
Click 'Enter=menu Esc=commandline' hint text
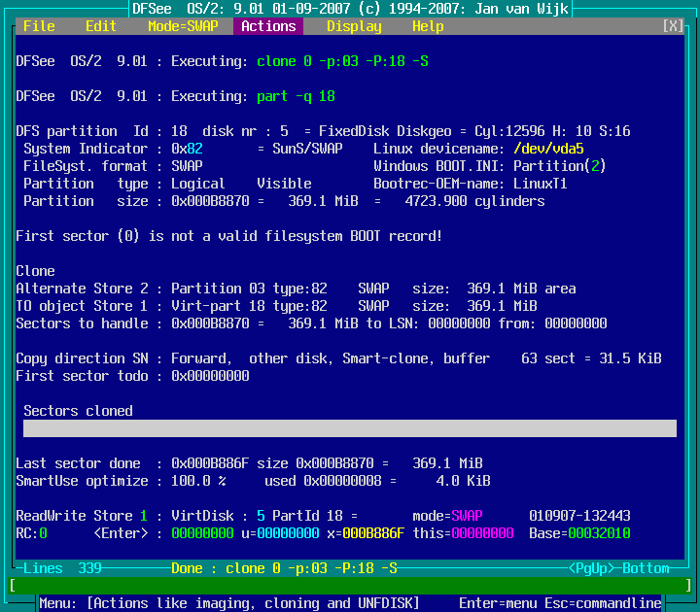[x=560, y=603]
